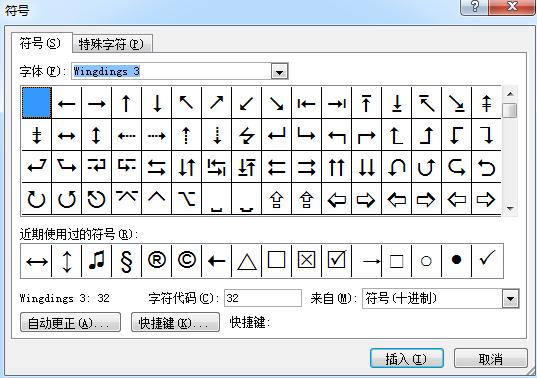537x378 pixels.
Task: Click the 自动更正(A) button
Action: point(70,323)
